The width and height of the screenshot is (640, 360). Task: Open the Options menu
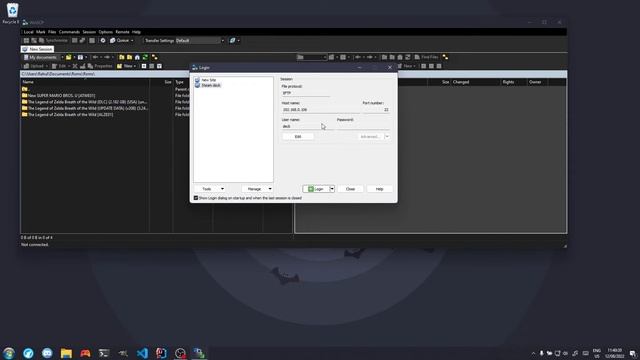pos(105,32)
